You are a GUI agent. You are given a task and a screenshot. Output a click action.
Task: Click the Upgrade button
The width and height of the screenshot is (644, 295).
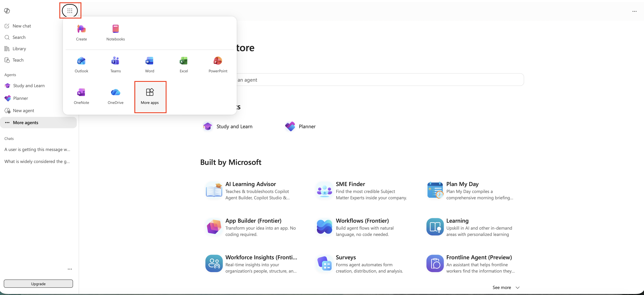[38, 283]
